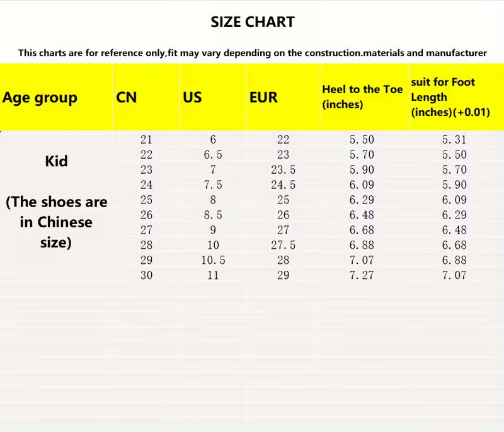Viewport: 504px width, 432px height.
Task: Select EUR size 23.5 cell
Action: [x=283, y=170]
